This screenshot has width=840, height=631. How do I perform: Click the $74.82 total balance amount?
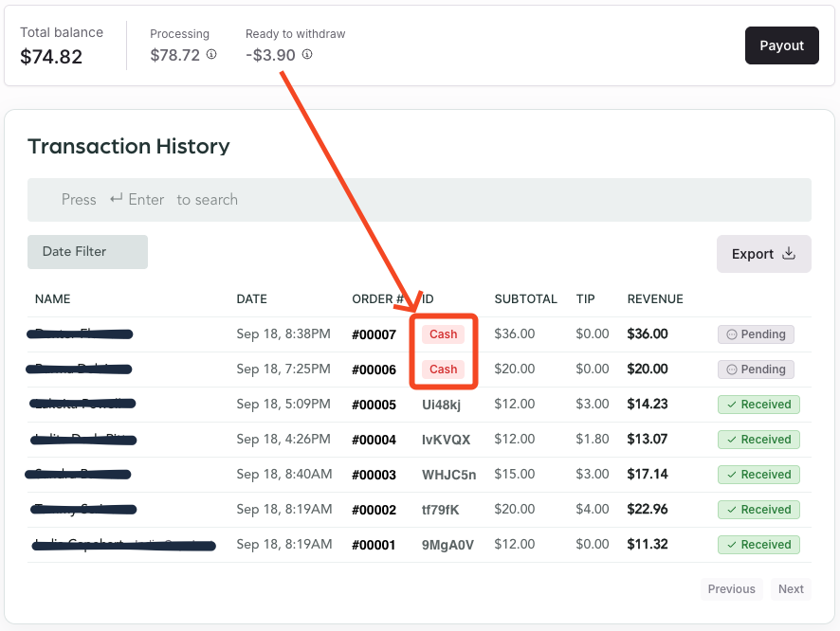(51, 57)
